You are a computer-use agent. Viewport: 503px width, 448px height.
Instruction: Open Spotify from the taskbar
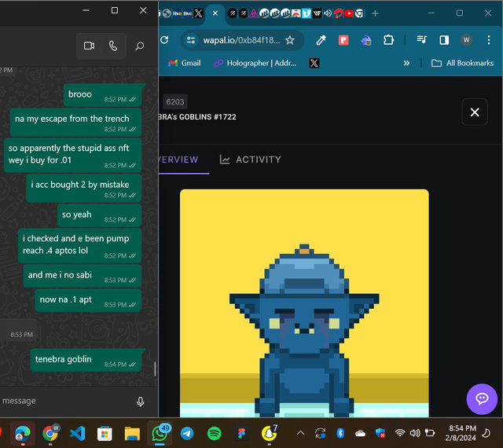(x=214, y=434)
